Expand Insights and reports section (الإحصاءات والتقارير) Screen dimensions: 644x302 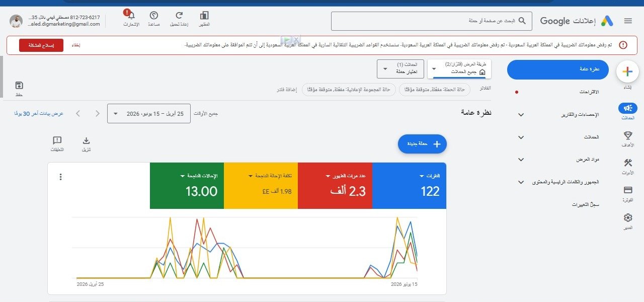pyautogui.click(x=521, y=115)
